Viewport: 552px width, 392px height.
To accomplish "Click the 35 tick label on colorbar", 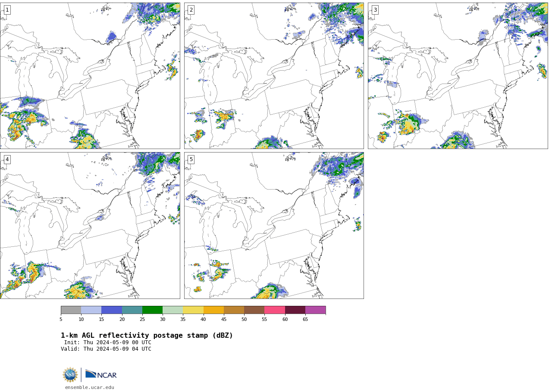I will (183, 319).
